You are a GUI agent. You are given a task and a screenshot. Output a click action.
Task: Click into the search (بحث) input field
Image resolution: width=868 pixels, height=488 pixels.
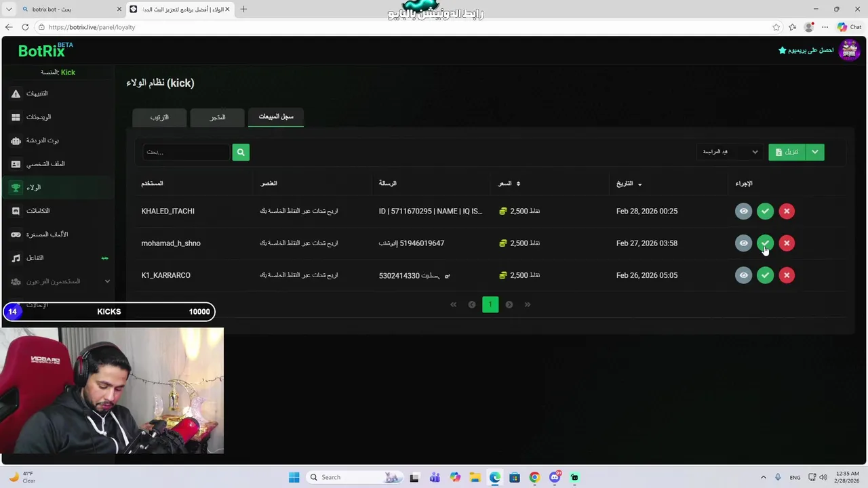click(186, 152)
